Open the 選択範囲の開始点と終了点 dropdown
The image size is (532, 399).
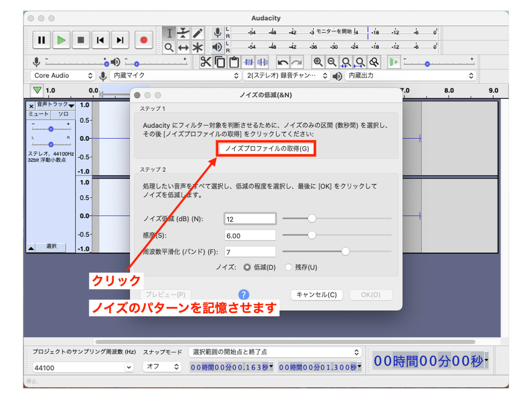pos(275,352)
